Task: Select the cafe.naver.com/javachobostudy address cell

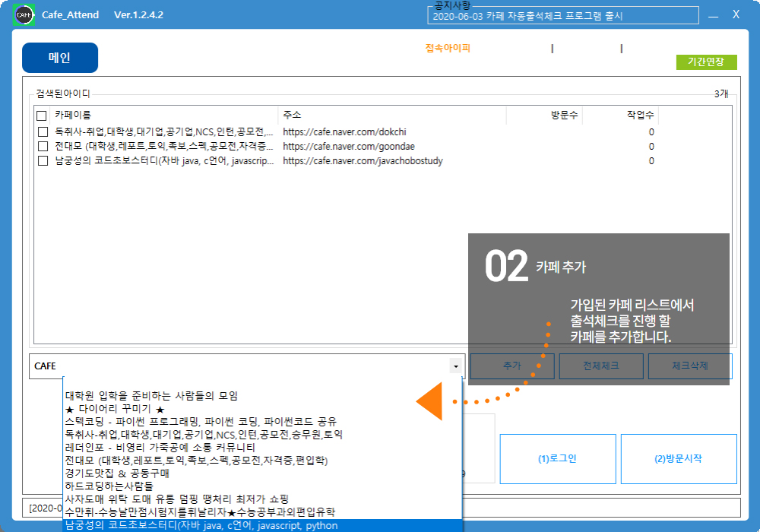Action: [363, 161]
